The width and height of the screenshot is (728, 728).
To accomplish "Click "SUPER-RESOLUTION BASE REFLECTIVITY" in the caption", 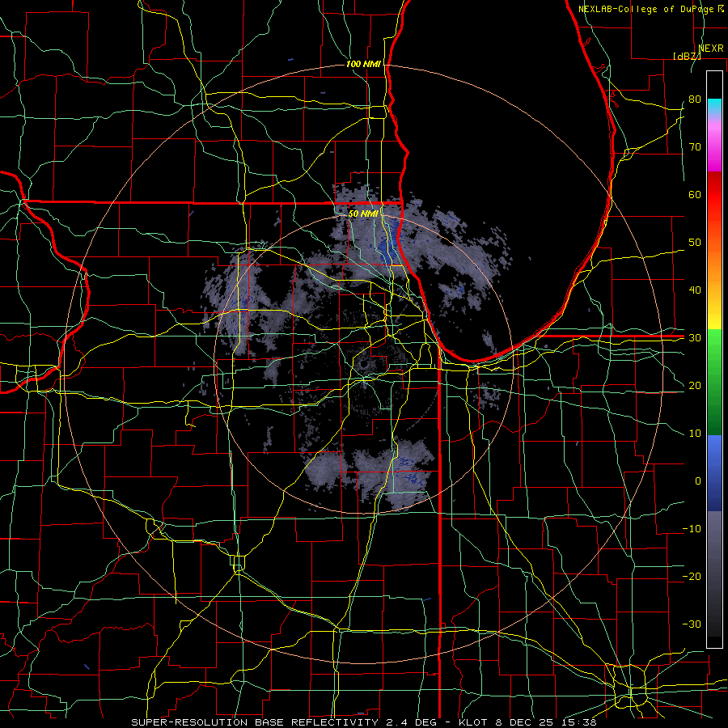I will coord(255,722).
